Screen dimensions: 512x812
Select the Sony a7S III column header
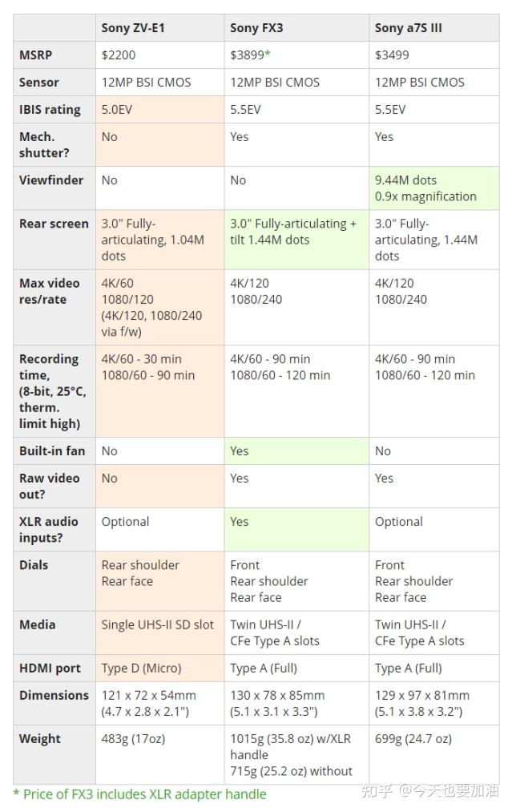click(x=408, y=28)
